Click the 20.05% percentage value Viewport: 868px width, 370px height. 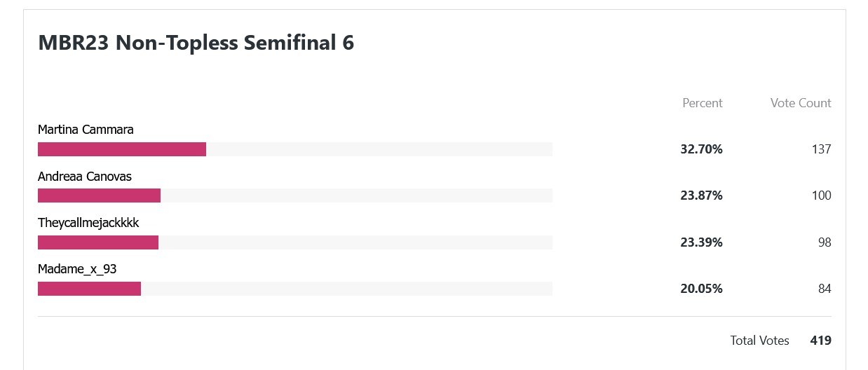[701, 289]
